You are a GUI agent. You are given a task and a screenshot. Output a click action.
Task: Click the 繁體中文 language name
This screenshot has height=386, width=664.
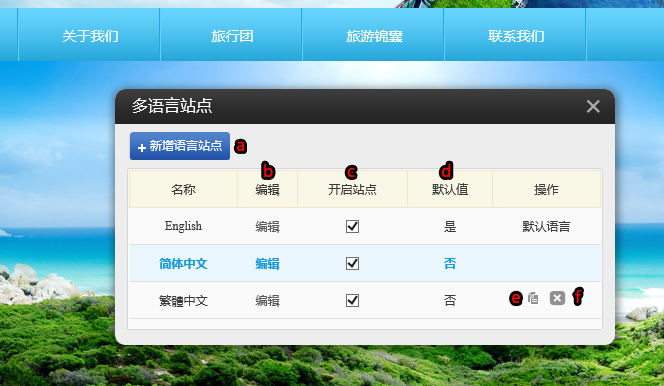tap(183, 301)
